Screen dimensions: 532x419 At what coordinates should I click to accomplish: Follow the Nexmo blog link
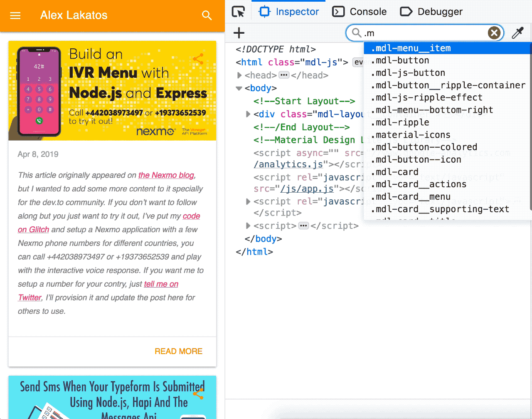pos(166,175)
